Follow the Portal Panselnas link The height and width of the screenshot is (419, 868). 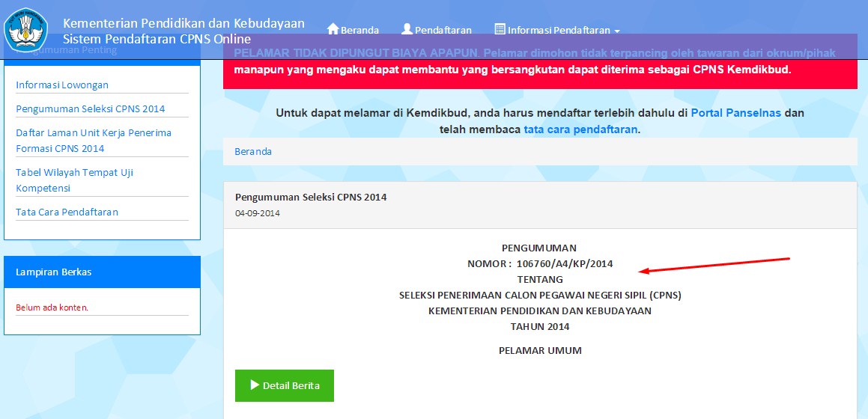point(736,113)
